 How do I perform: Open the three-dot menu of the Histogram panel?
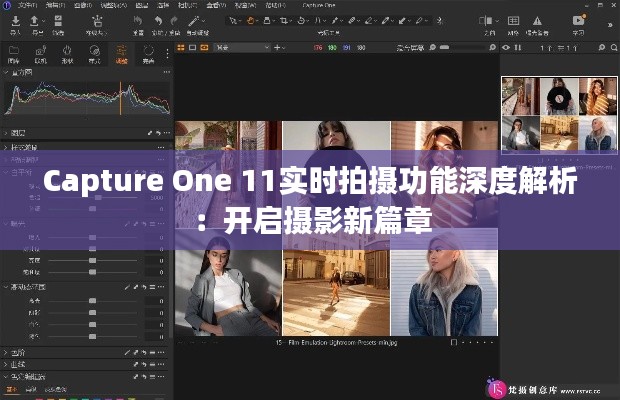[167, 72]
